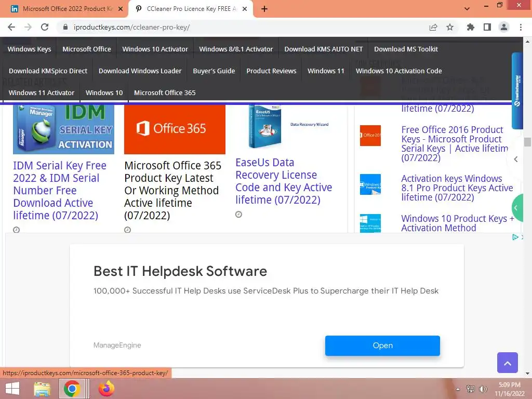Open Download Windows Loader menu
Viewport: 532px width, 399px height.
[140, 71]
